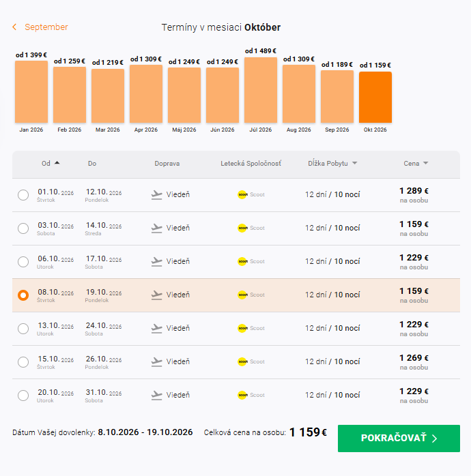Click the Scoot logo in the 20.10. row
471x476 pixels.
tap(242, 395)
